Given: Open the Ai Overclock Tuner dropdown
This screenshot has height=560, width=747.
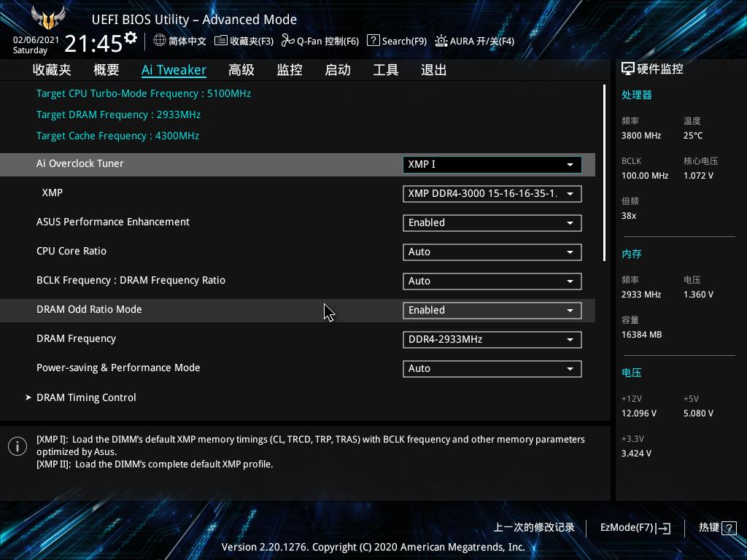Looking at the screenshot, I should (492, 164).
